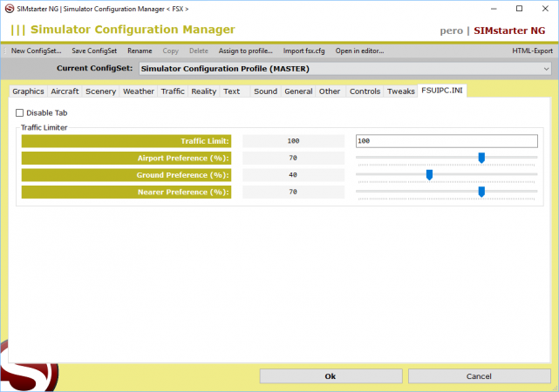Screen dimensions: 559x392
Task: Open Assign to profile... dialog
Action: tap(245, 51)
